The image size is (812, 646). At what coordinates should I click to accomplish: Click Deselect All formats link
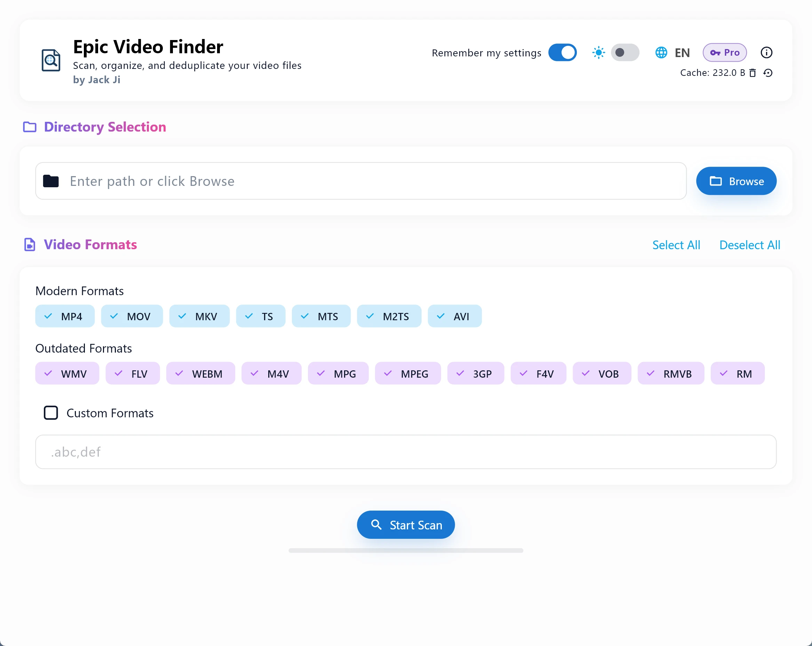pos(749,245)
